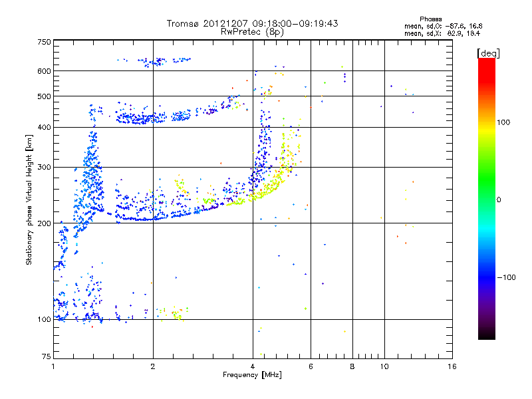Click the y-axis label 'Stationary phase Virtual Height [km]'
Viewport: 532px width, 399px height.
point(29,199)
